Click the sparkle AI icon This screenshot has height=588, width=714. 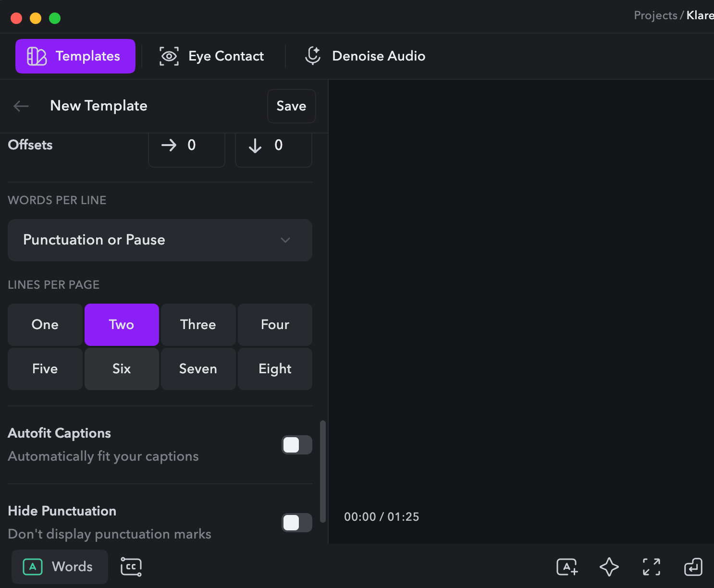609,567
